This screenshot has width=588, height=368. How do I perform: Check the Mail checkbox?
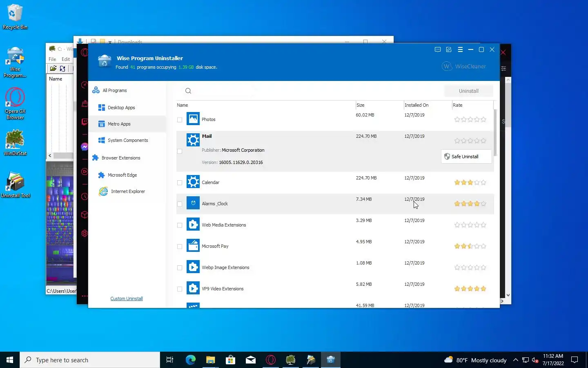(180, 151)
